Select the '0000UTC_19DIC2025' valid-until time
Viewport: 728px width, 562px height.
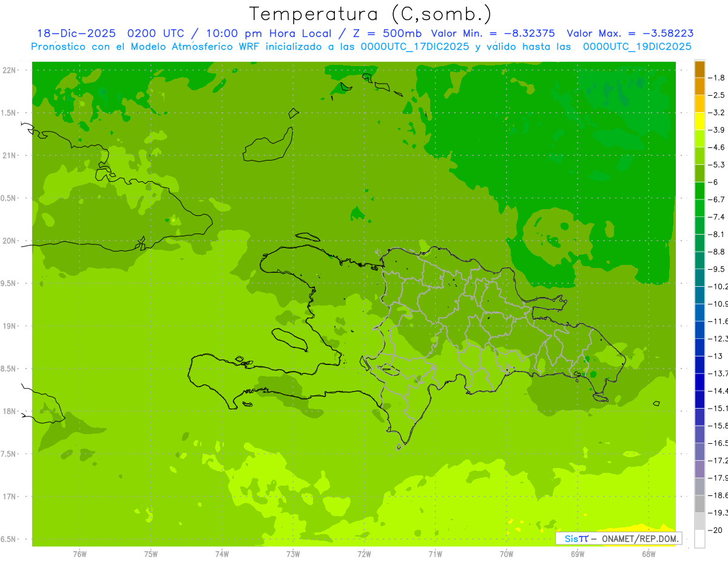(637, 47)
